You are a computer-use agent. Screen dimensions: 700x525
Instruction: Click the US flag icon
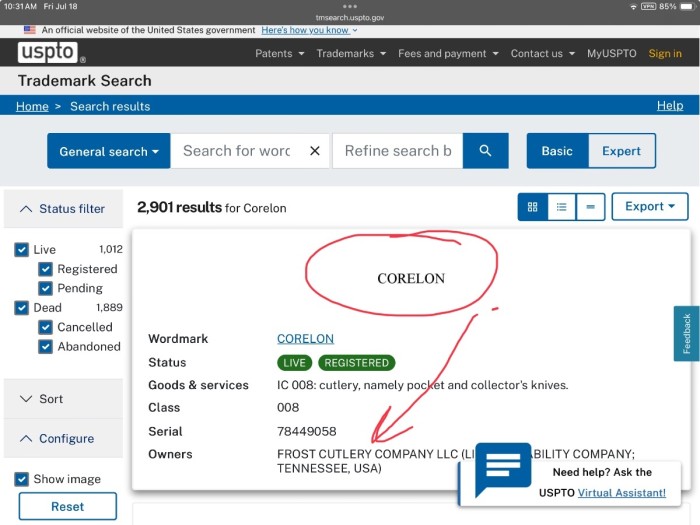29,30
